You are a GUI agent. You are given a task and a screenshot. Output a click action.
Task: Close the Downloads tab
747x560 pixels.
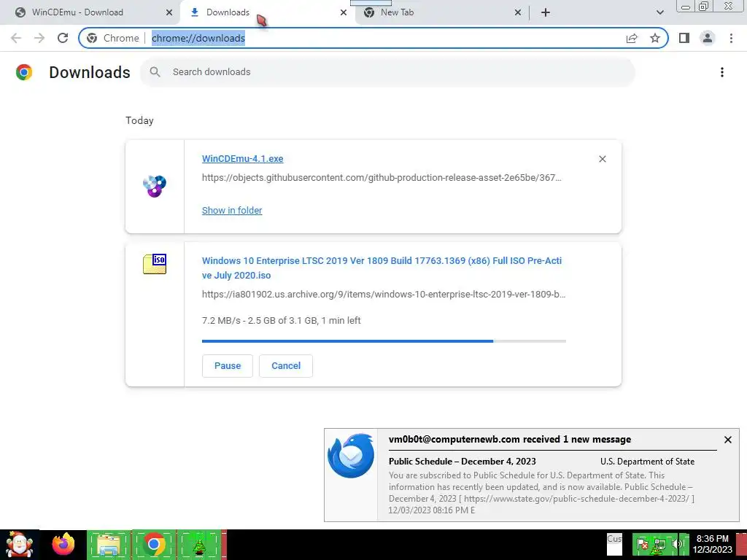pyautogui.click(x=344, y=13)
